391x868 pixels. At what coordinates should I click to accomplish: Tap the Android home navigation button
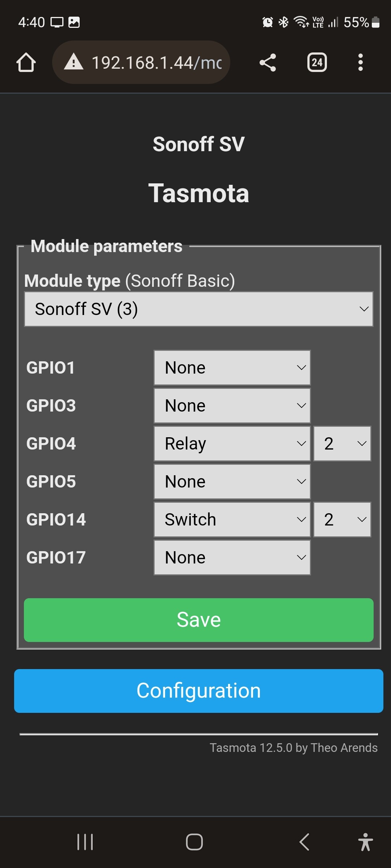tap(194, 842)
